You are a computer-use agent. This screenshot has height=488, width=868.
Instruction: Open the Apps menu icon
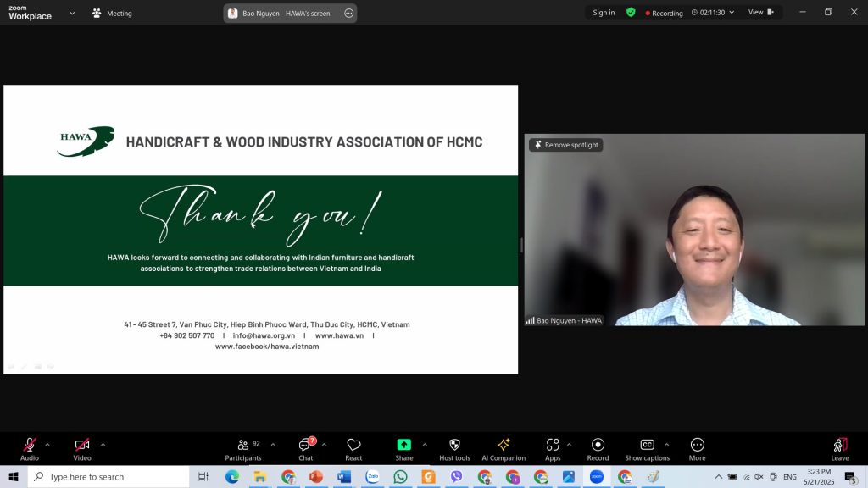pos(553,449)
